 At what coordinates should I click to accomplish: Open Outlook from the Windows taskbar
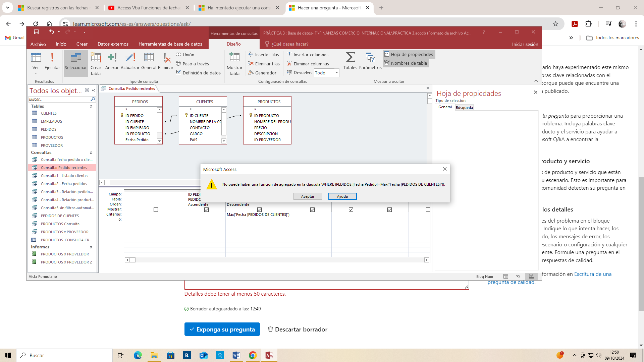coord(204,355)
